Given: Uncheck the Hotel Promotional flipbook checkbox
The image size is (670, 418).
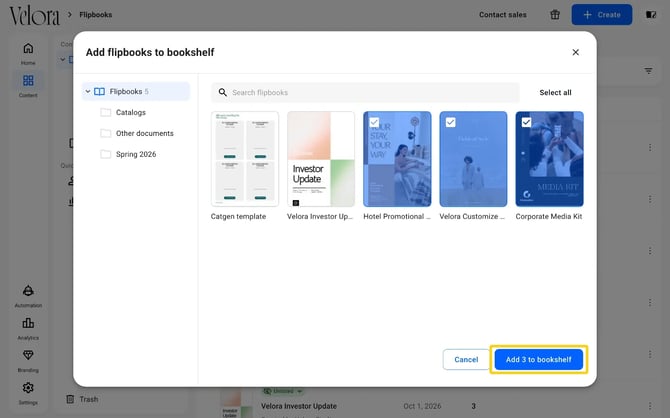Looking at the screenshot, I should (x=374, y=122).
